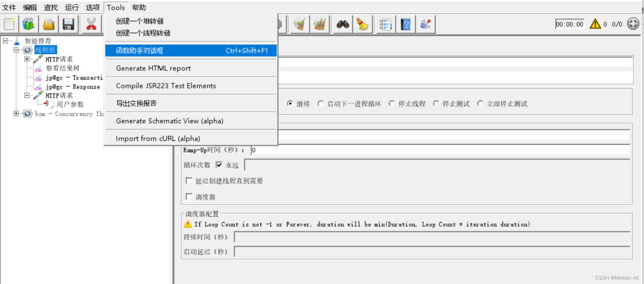This screenshot has width=644, height=284.
Task: Expand the first HTTP请求 node
Action: [27, 59]
